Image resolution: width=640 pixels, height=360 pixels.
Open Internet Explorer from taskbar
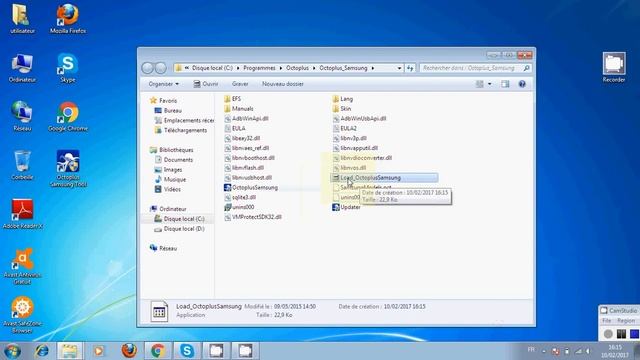[42, 351]
